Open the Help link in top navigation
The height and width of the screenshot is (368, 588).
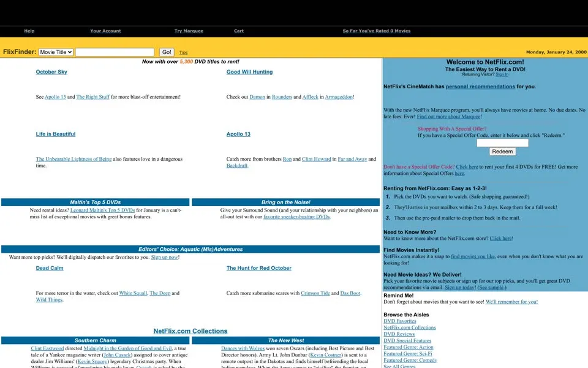click(29, 31)
